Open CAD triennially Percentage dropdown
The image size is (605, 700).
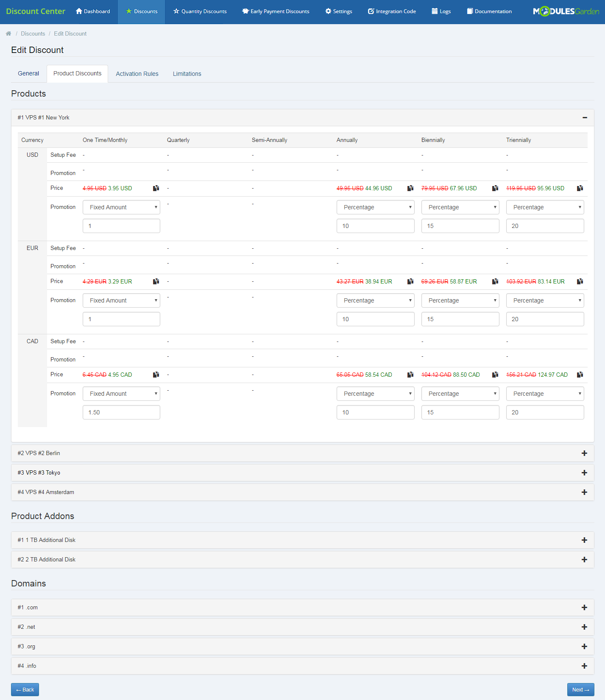point(545,394)
